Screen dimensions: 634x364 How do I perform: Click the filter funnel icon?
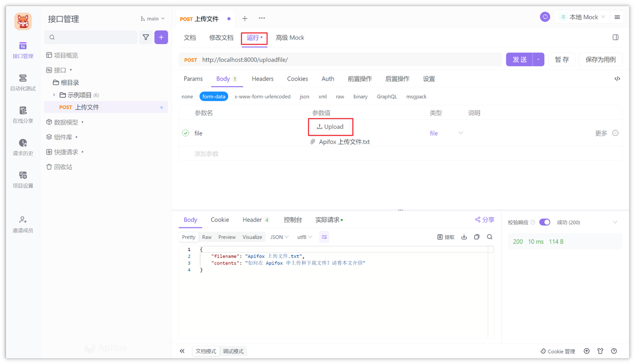tap(146, 37)
